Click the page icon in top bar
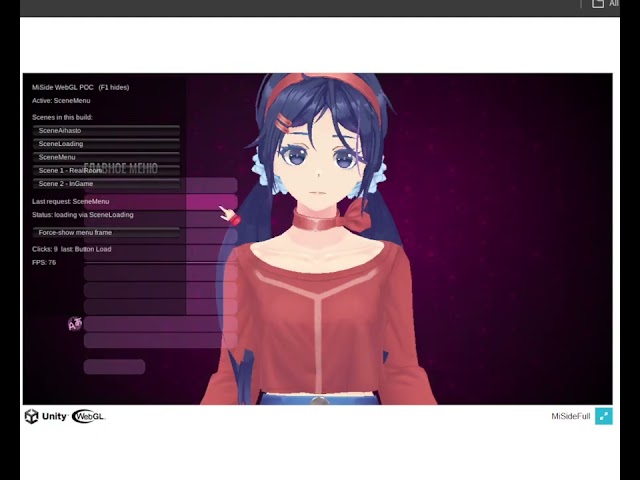This screenshot has width=640, height=480. pyautogui.click(x=598, y=4)
